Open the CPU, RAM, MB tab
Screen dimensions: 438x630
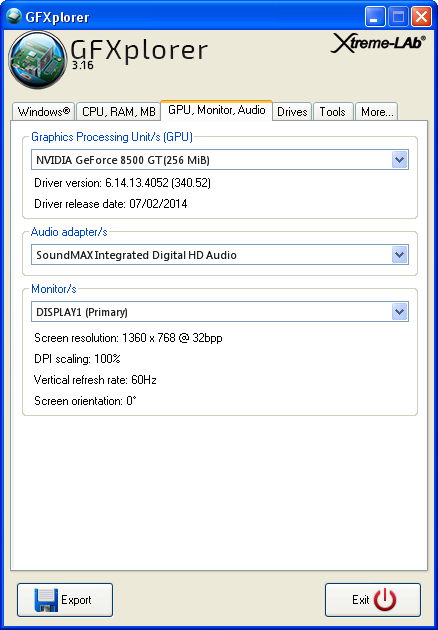tap(119, 112)
